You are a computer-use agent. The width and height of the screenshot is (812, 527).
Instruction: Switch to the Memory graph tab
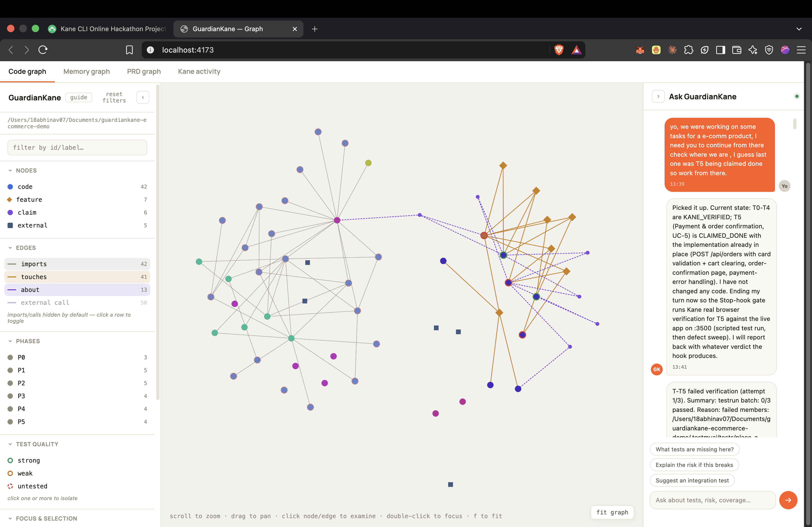[87, 72]
